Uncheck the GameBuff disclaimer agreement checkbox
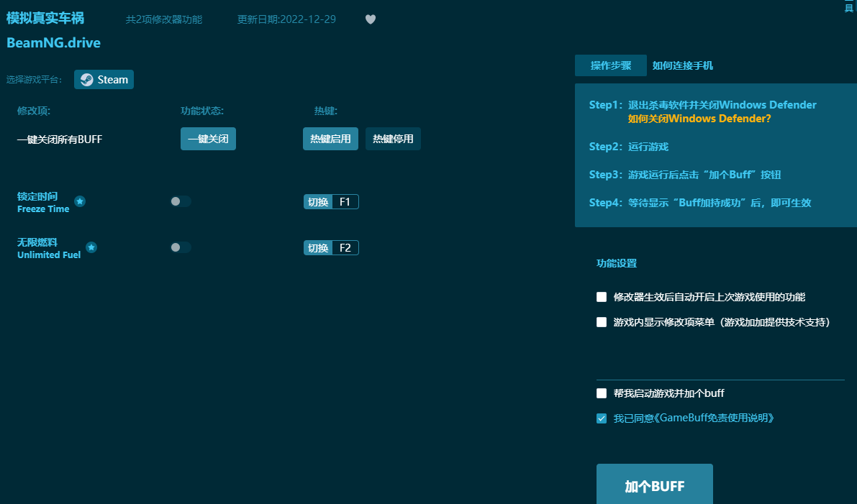The image size is (857, 504). coord(602,418)
